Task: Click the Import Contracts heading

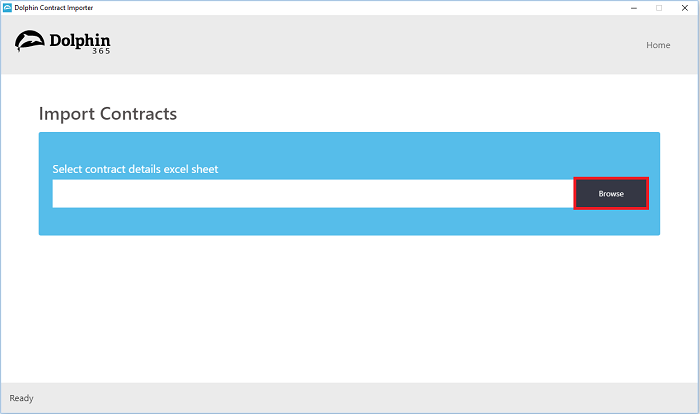Action: pyautogui.click(x=108, y=114)
